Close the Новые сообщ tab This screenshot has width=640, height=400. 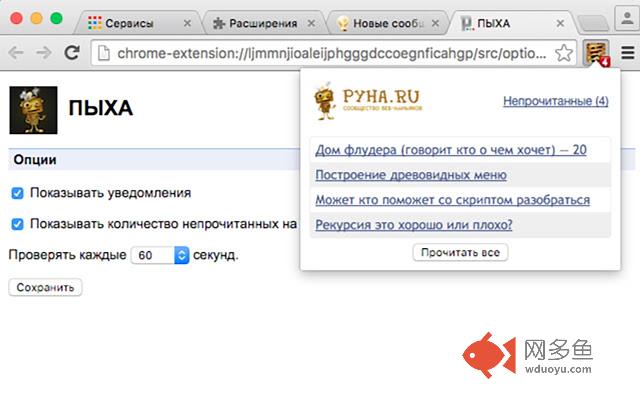point(436,23)
